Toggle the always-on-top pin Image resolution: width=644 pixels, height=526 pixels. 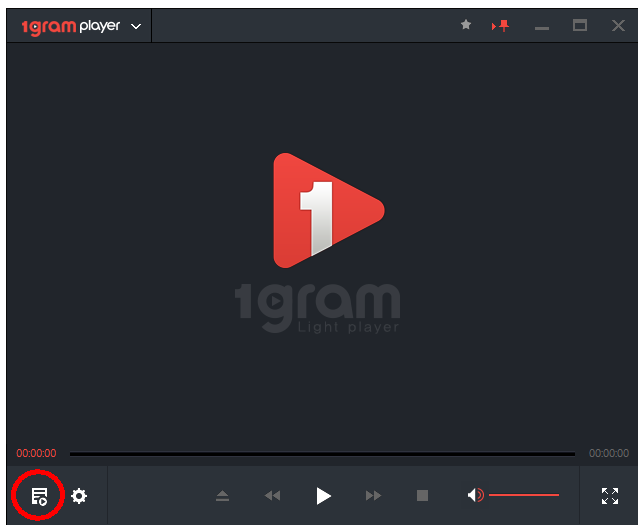[x=500, y=26]
